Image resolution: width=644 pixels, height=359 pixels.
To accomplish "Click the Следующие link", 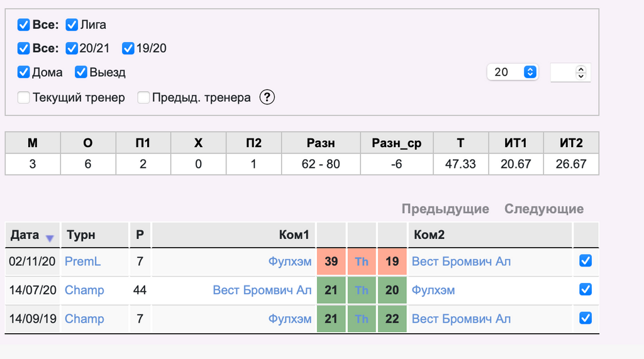I will point(544,209).
